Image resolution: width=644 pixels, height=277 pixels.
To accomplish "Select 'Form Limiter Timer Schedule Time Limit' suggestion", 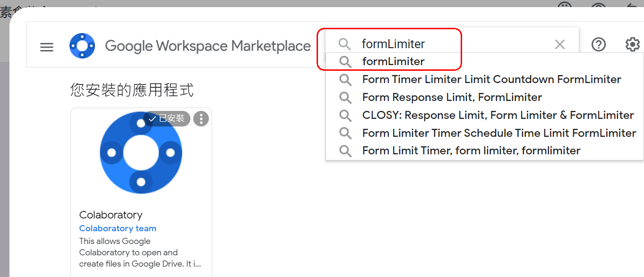I will point(499,133).
